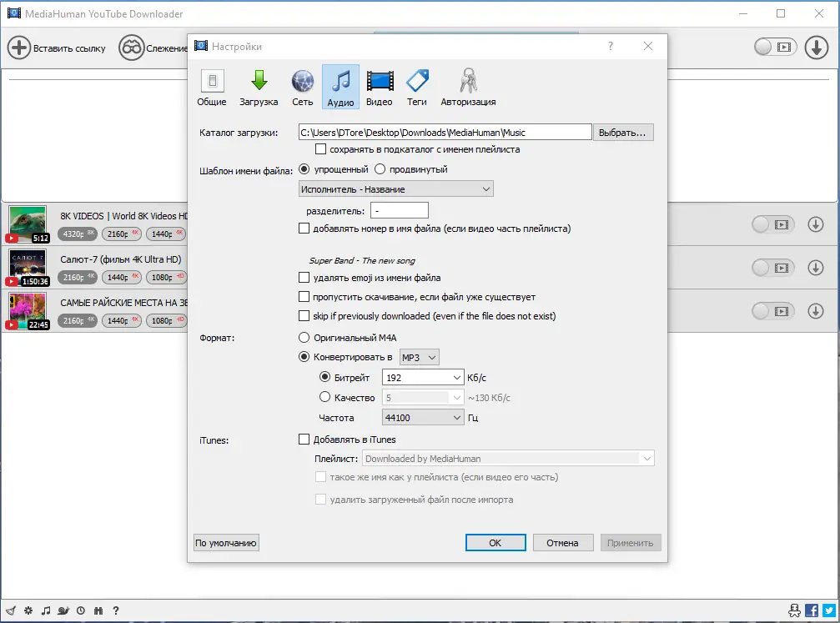Select 1080p quality for Салют-7
Screen dimensions: 840x623
coord(167,277)
